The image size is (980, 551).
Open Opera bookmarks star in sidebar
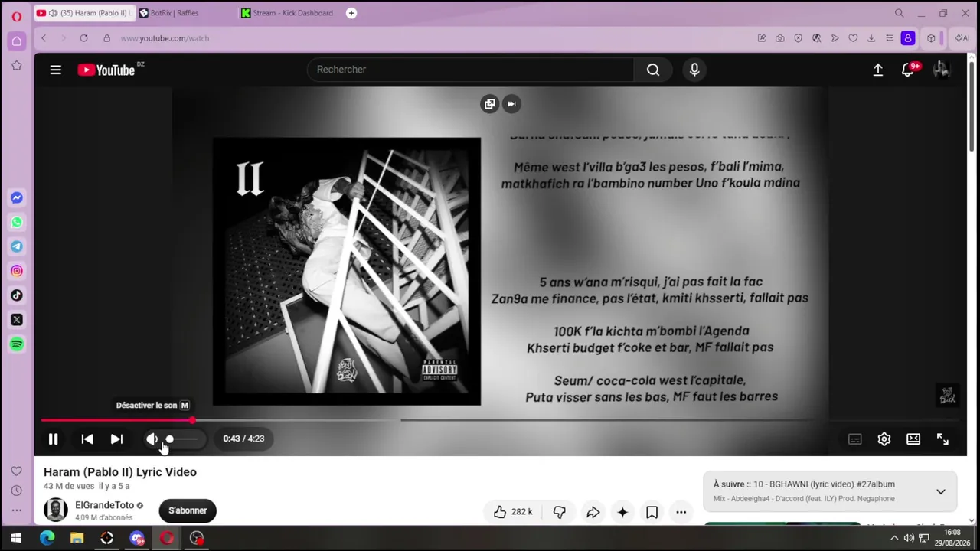tap(16, 66)
